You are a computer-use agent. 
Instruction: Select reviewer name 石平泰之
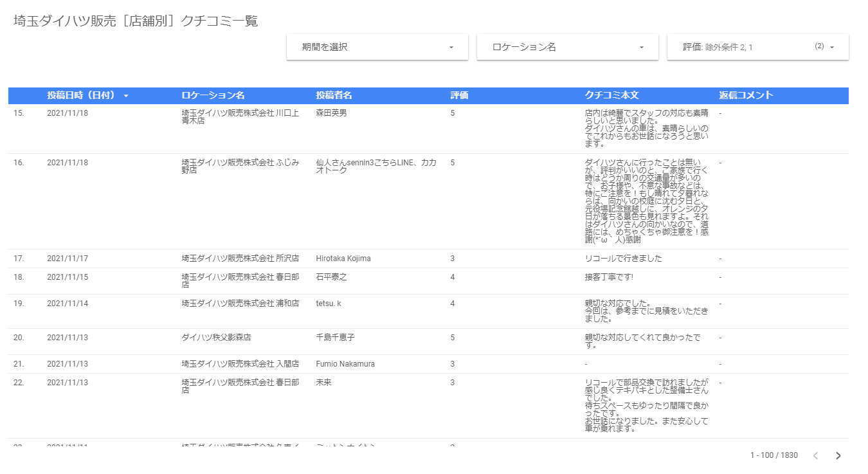pyautogui.click(x=331, y=277)
